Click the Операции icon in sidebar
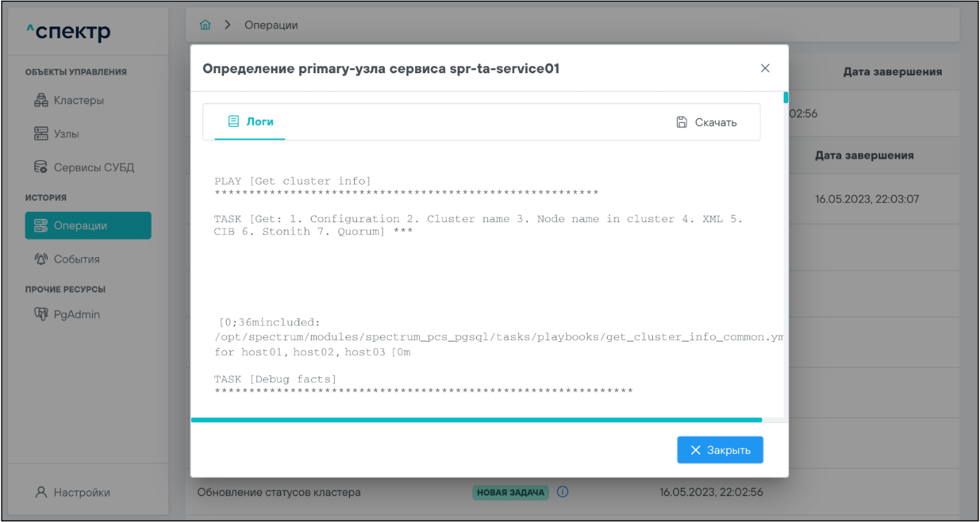 point(41,225)
